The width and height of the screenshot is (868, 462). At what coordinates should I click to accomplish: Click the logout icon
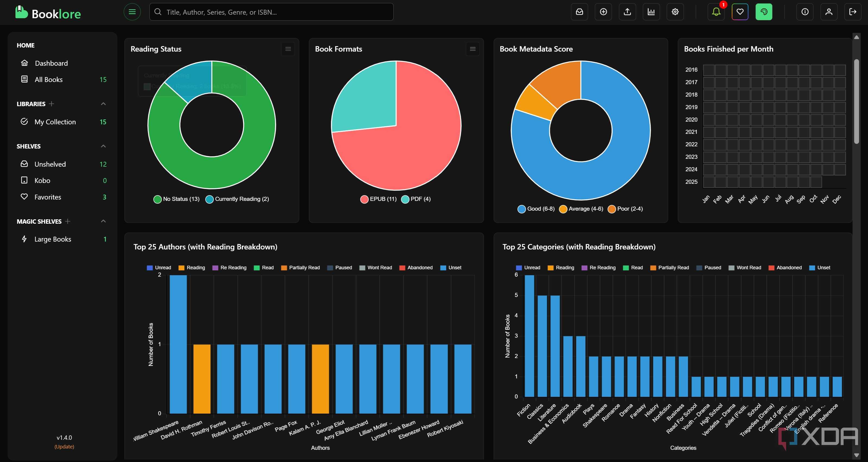point(853,12)
